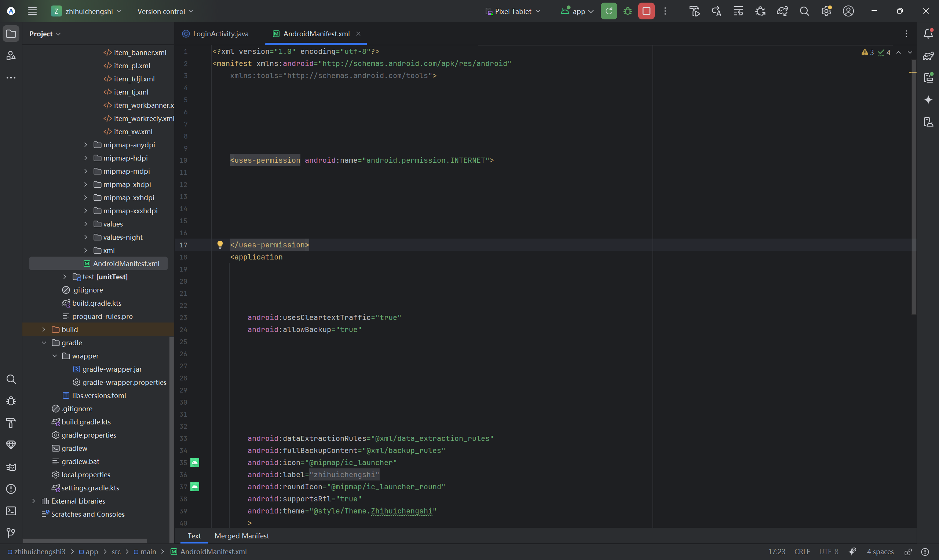Open the Git version control tool window

(x=11, y=533)
